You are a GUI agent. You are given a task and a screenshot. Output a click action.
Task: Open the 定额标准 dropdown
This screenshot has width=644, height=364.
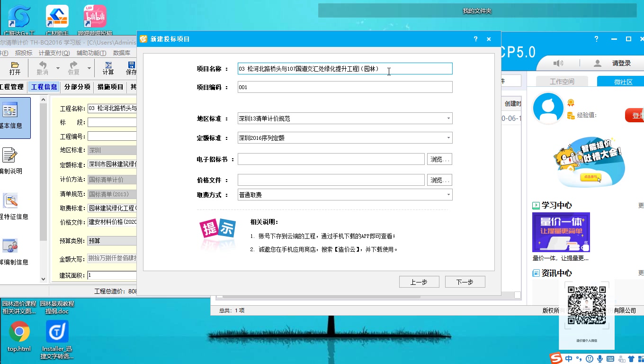point(448,138)
